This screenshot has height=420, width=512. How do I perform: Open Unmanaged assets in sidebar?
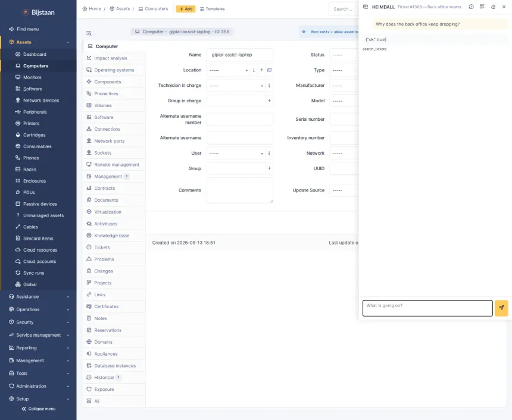click(x=39, y=215)
